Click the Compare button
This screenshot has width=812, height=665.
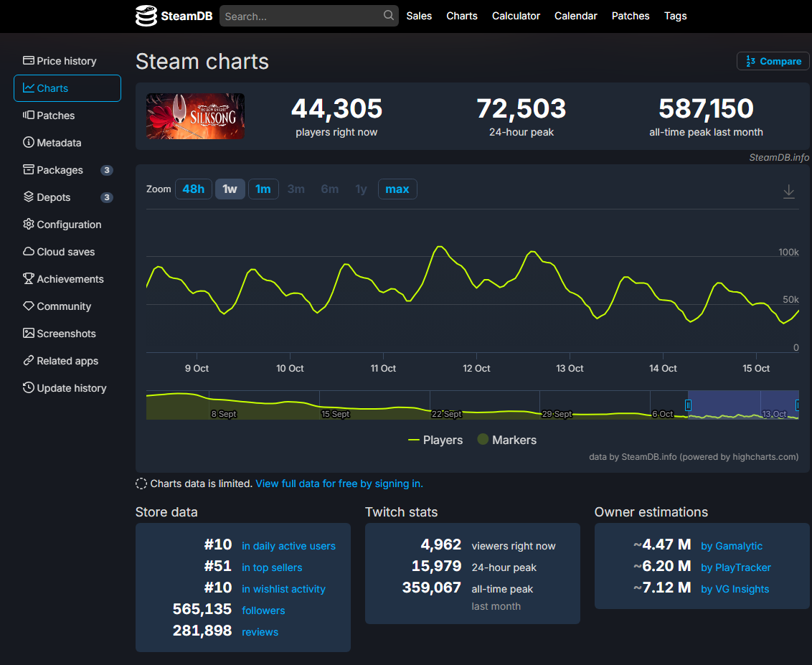click(773, 61)
